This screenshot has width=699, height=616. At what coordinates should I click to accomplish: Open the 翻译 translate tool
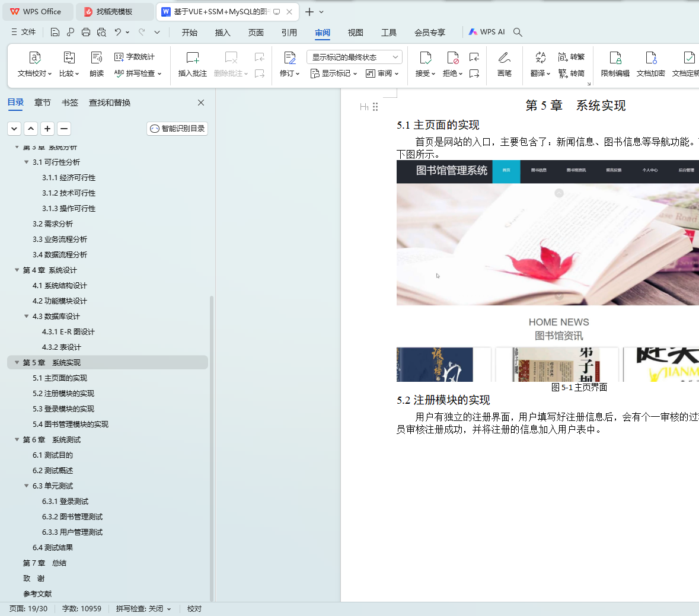click(540, 64)
